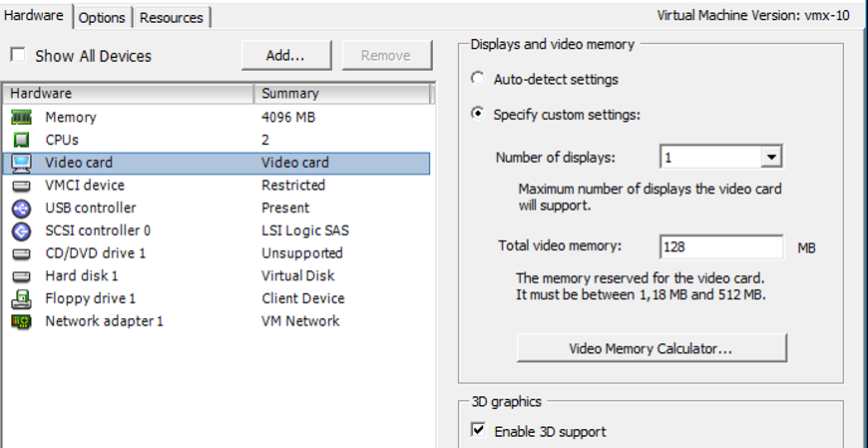Click the VMCI device icon
This screenshot has height=448, width=868.
click(x=21, y=186)
